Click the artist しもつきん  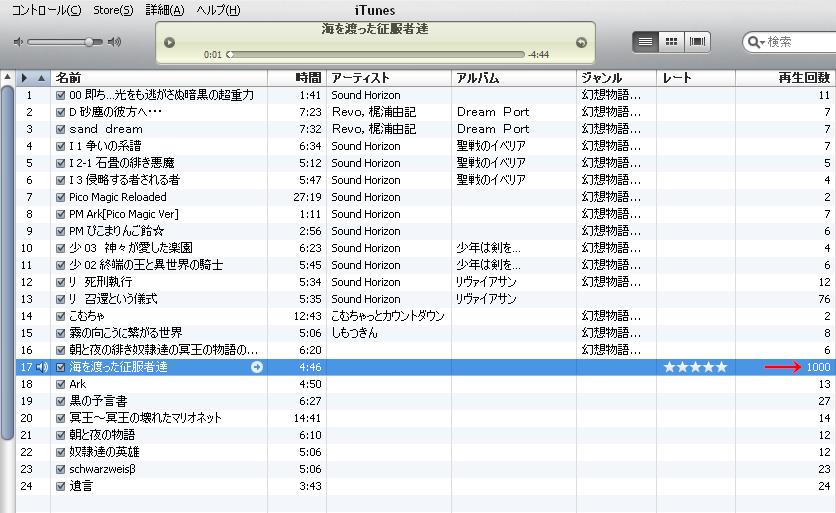click(355, 333)
